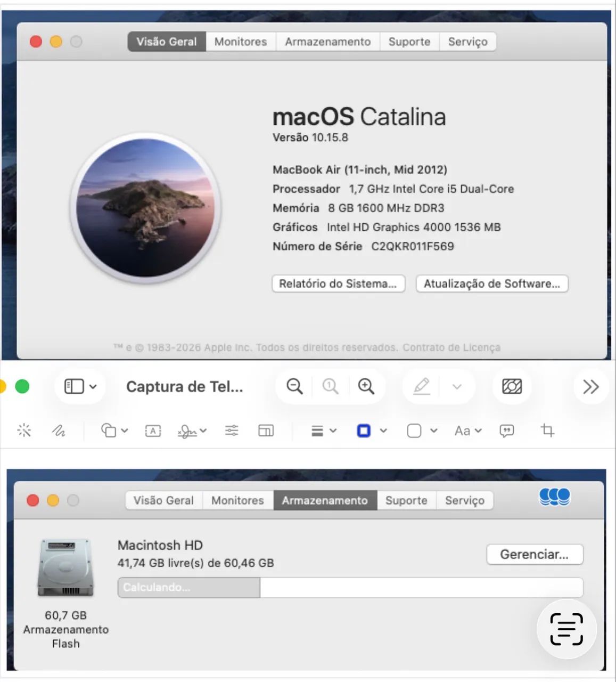This screenshot has width=616, height=682.
Task: Expand the border color chevron
Action: pyautogui.click(x=383, y=431)
